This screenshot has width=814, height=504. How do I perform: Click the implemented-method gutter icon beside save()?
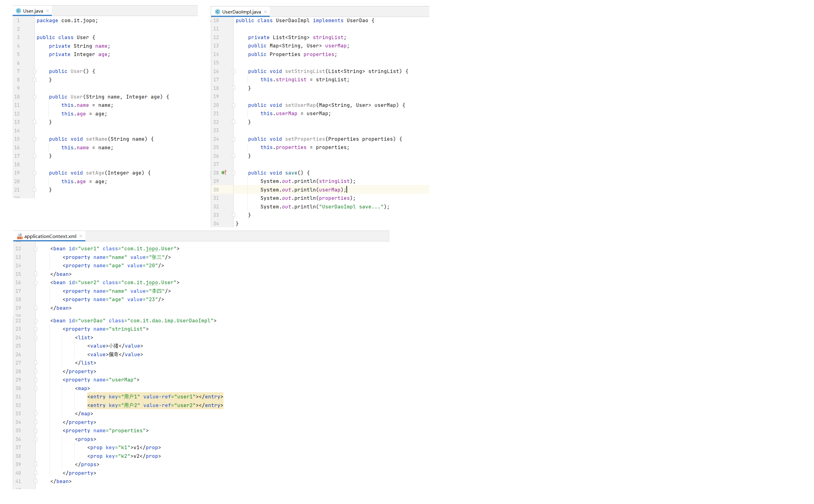tap(224, 173)
